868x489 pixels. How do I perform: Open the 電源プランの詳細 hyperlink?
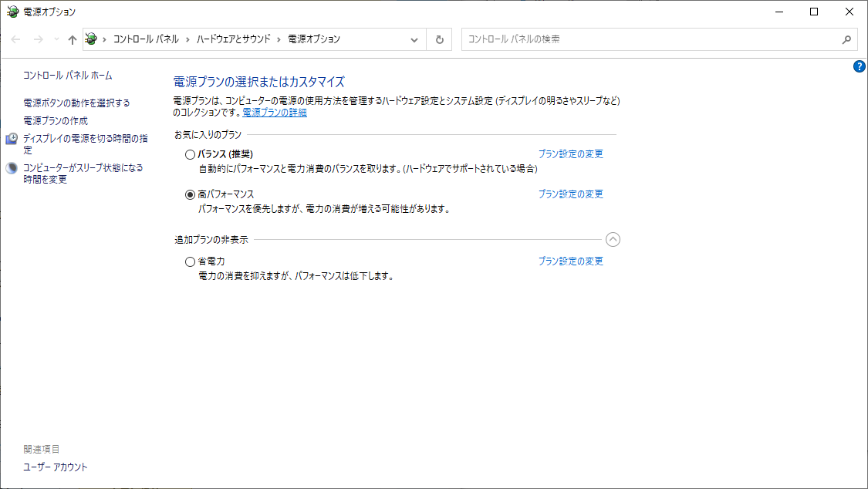click(275, 113)
